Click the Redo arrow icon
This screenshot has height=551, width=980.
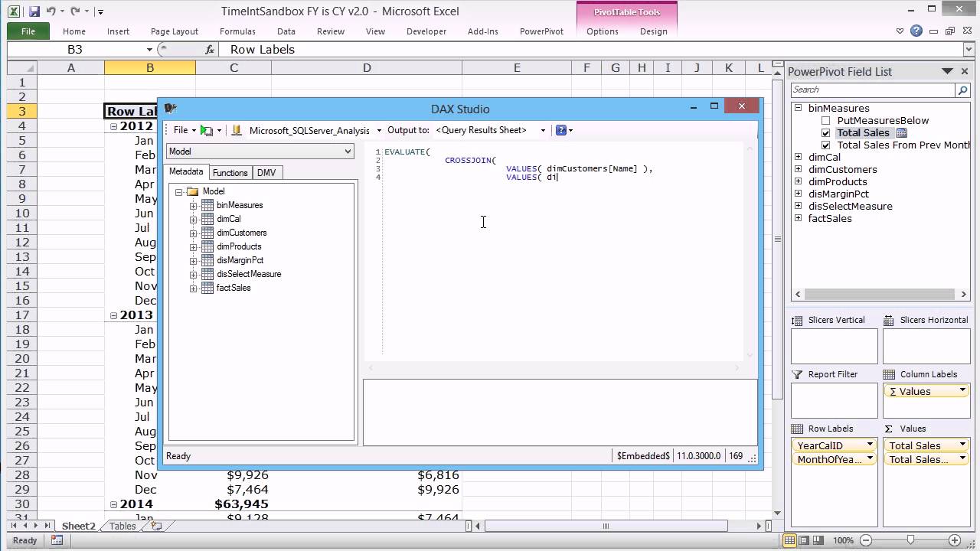pos(75,11)
